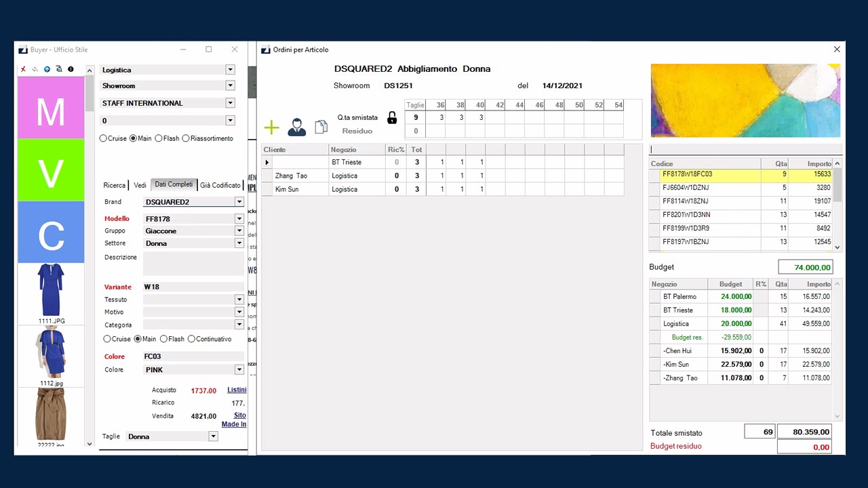Open the Listini link

(237, 390)
